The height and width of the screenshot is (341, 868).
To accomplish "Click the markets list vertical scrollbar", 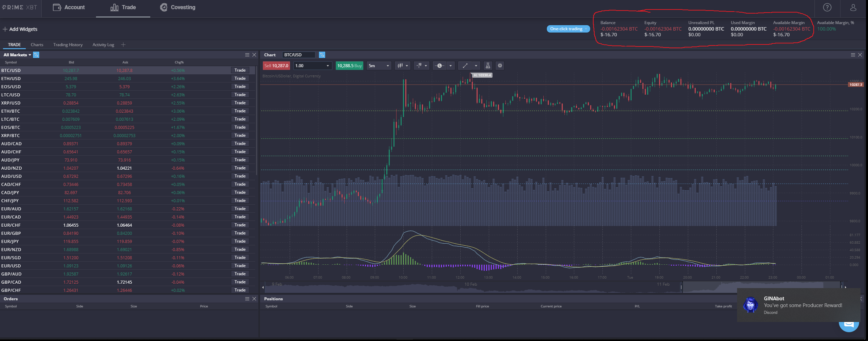I will pyautogui.click(x=257, y=121).
